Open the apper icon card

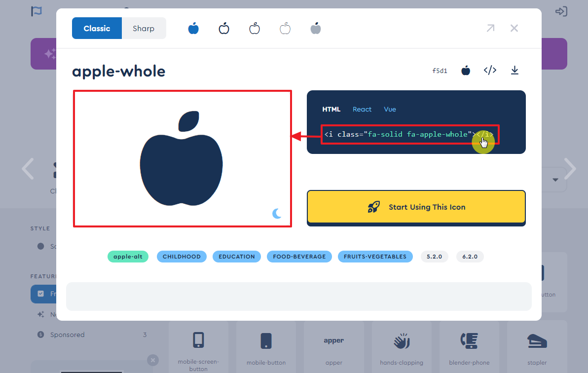(x=334, y=347)
